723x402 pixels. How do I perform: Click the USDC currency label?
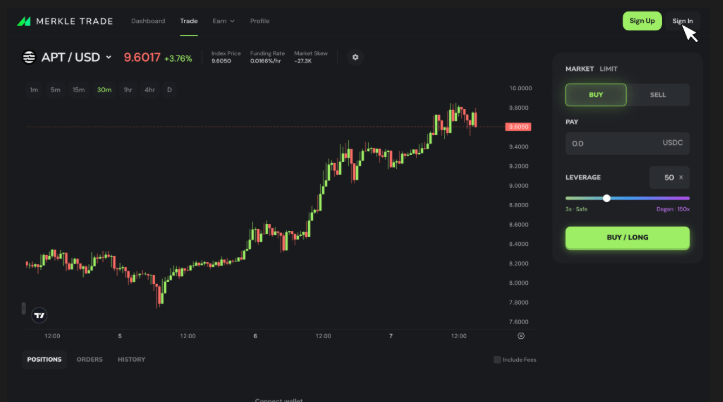672,143
